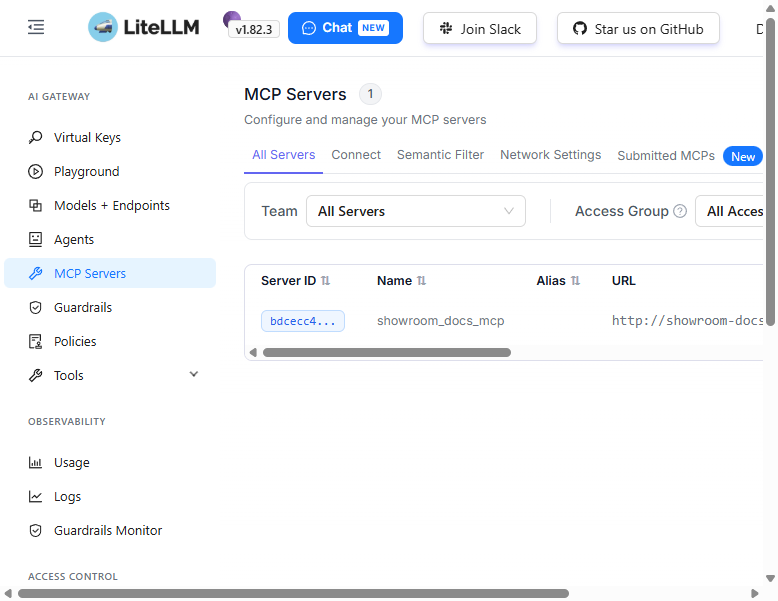
Task: Switch to the Connect tab
Action: [356, 155]
